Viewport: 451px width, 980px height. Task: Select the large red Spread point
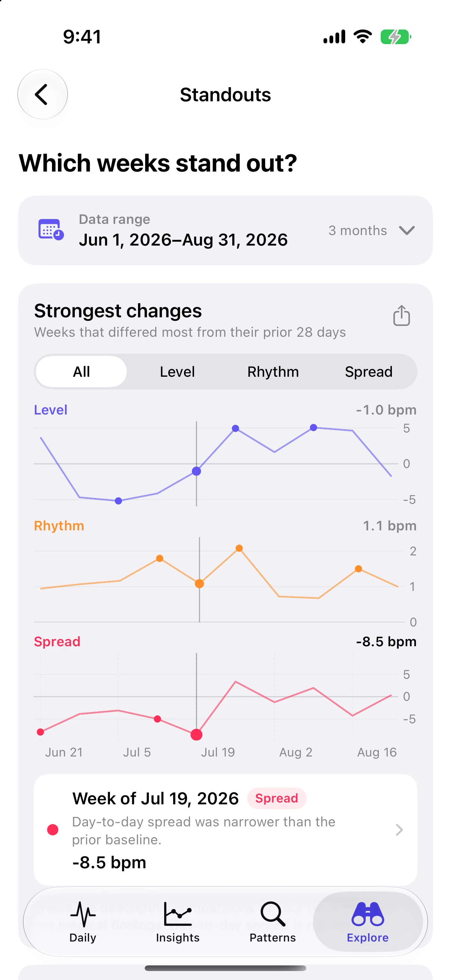[196, 734]
